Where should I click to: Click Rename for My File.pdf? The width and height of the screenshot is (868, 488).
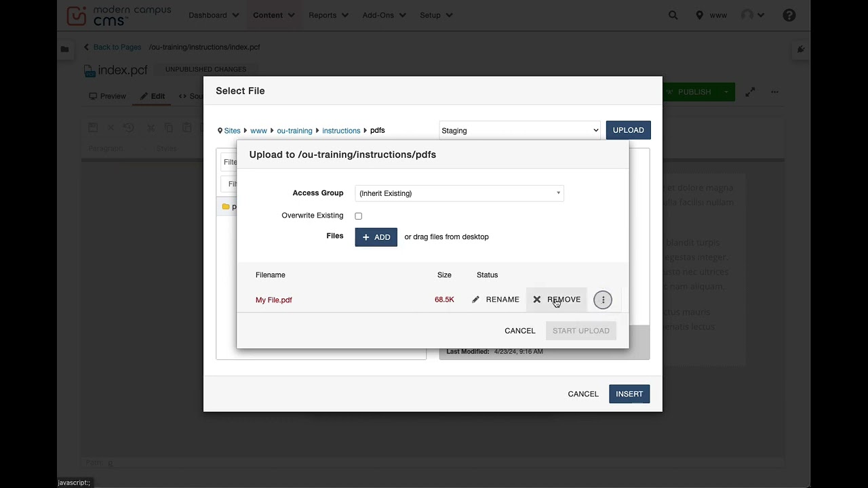[496, 300]
